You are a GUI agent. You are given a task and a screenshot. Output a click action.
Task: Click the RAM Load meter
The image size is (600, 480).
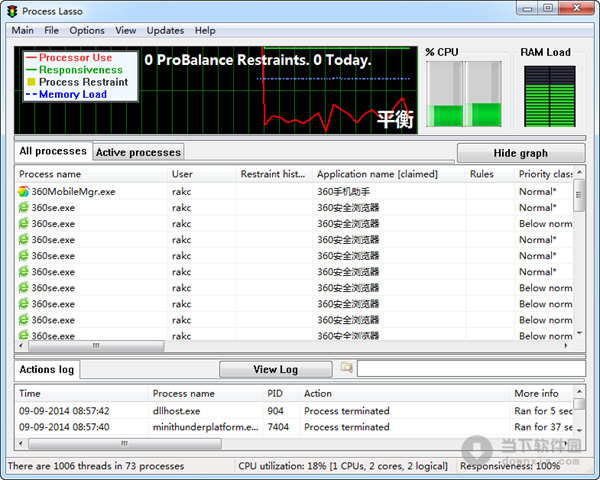(549, 96)
